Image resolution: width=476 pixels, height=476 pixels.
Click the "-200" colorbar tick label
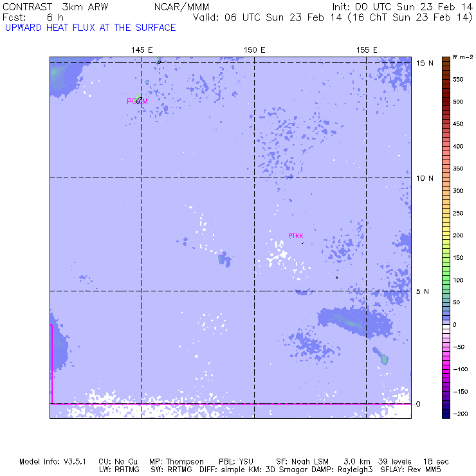pos(460,414)
